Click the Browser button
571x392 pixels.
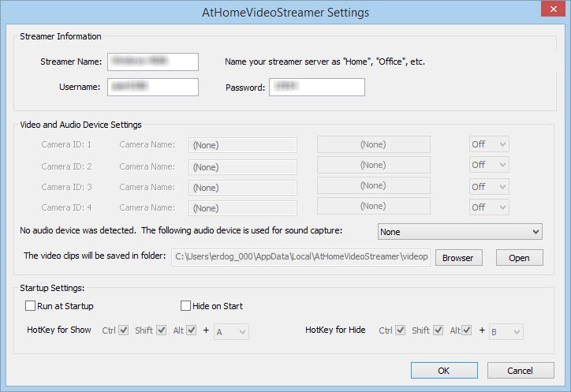pyautogui.click(x=459, y=258)
